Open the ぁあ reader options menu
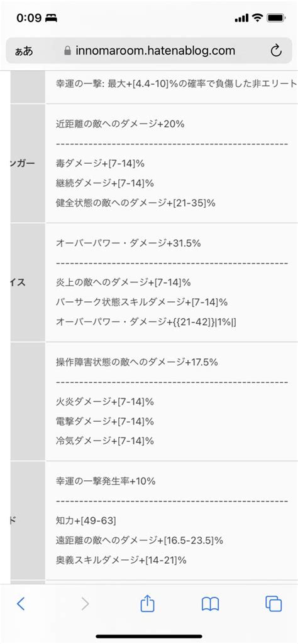Screen dimensions: 298x644 pyautogui.click(x=24, y=51)
